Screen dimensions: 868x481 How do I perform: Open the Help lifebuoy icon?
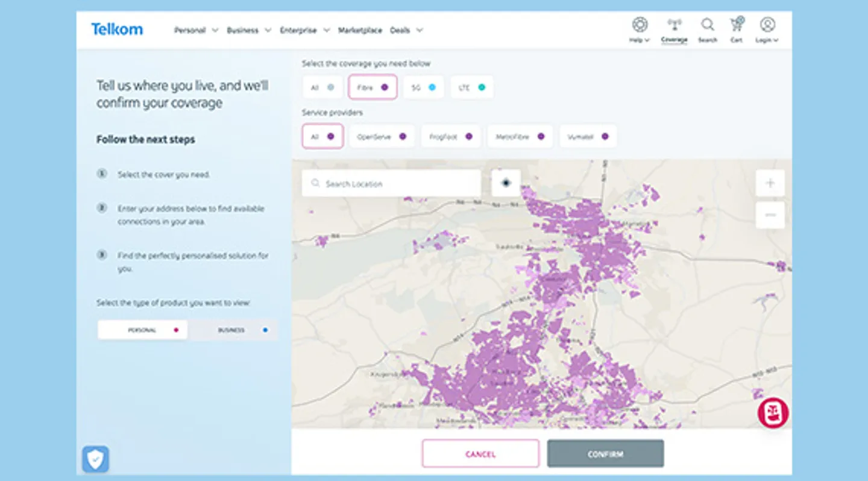[x=640, y=25]
